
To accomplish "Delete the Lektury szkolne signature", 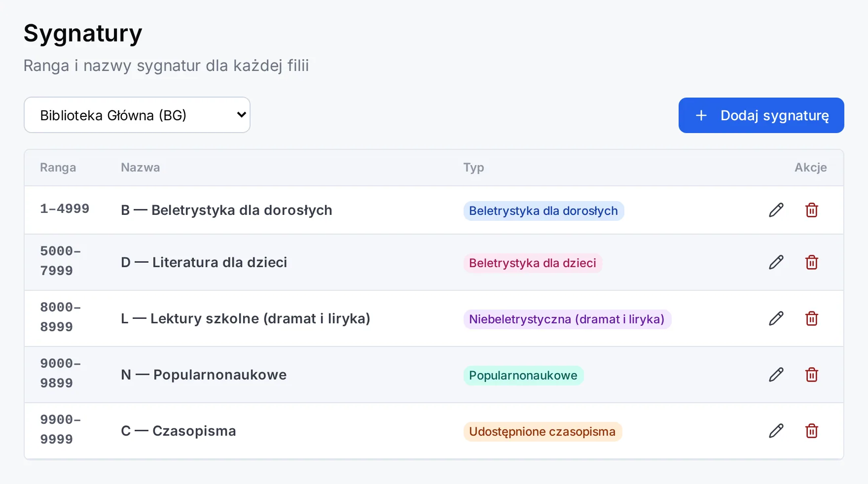I will [812, 318].
